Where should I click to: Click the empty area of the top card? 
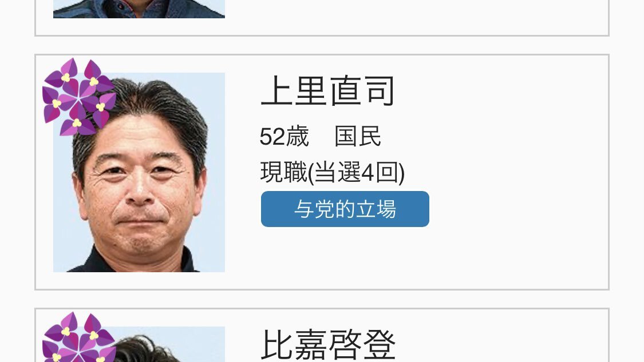point(410,17)
